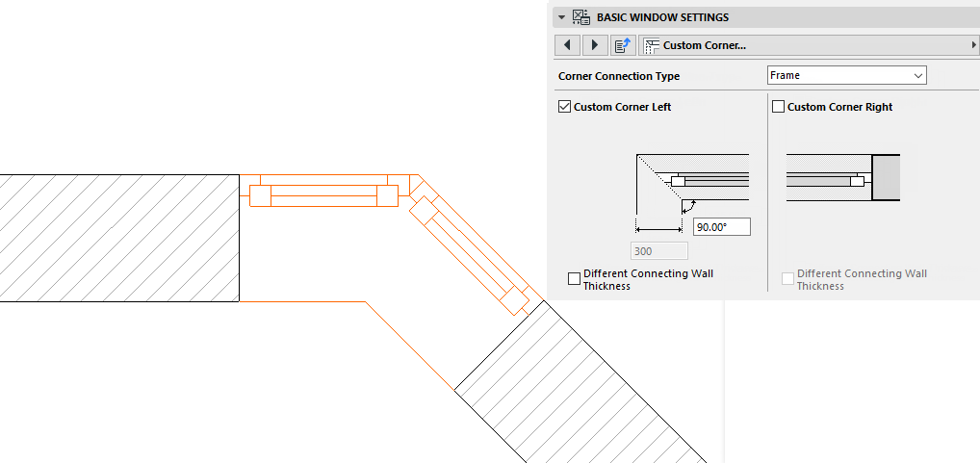Select the left hatched wall
Viewport: 980px width, 463px height.
119,238
